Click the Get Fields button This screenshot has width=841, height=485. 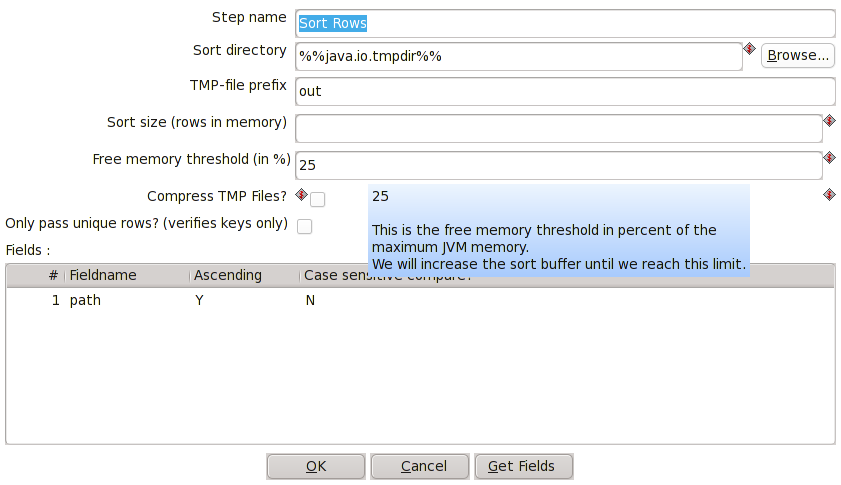pyautogui.click(x=524, y=466)
